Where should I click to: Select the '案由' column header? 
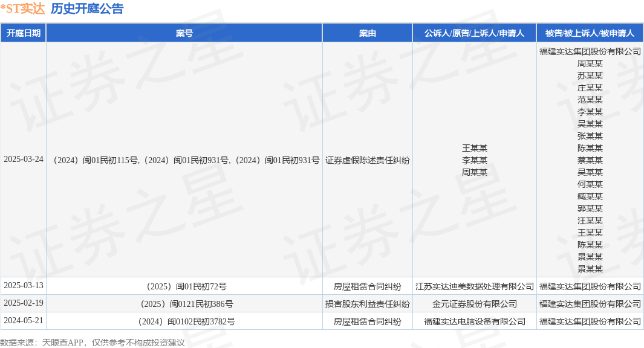pos(367,33)
